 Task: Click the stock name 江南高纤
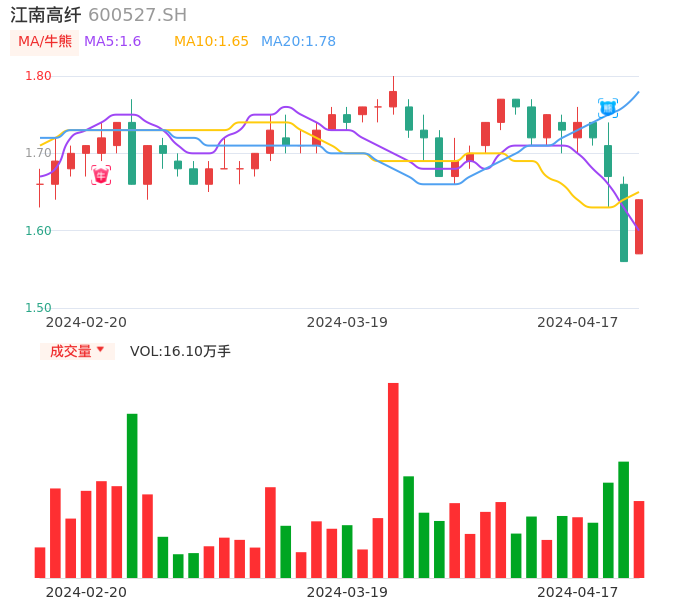pos(46,15)
